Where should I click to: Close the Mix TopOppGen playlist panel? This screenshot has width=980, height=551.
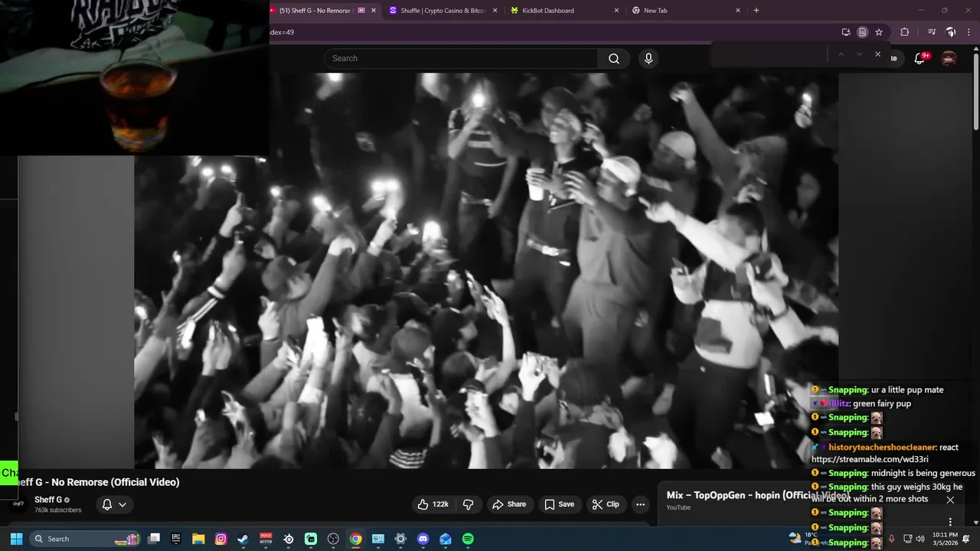[950, 500]
